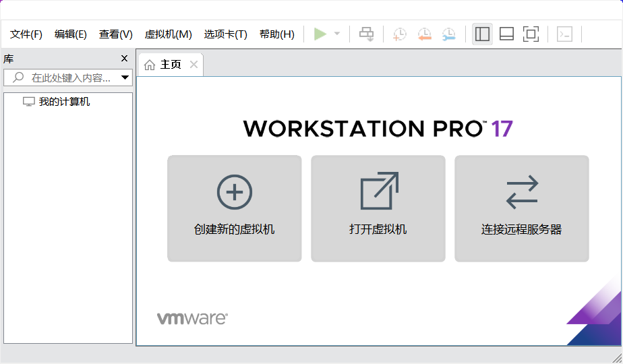623x364 pixels.
Task: Click 连接远程服务器 button
Action: (522, 208)
